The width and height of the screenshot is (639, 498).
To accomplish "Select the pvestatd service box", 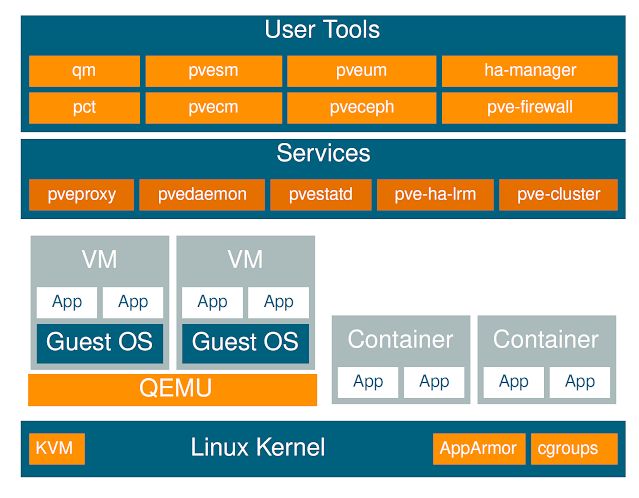I will pyautogui.click(x=321, y=195).
